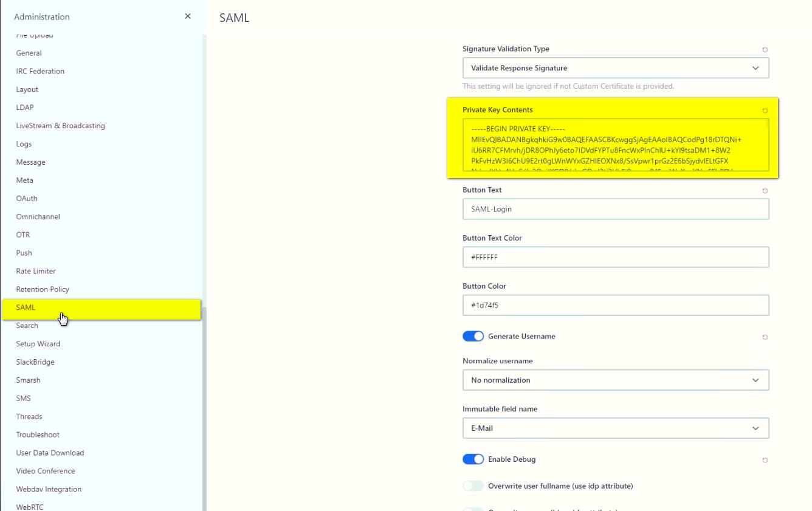The width and height of the screenshot is (812, 511).
Task: Click the sidebar vertical scrollbar
Action: [x=204, y=408]
